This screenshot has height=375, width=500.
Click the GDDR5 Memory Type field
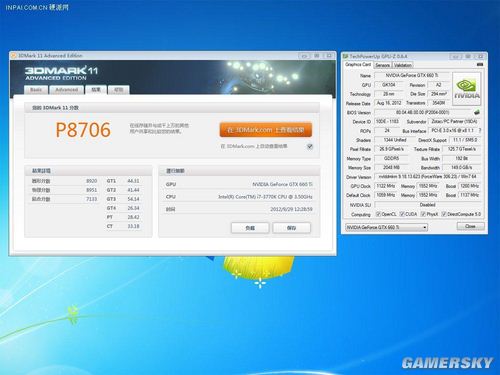click(x=391, y=158)
